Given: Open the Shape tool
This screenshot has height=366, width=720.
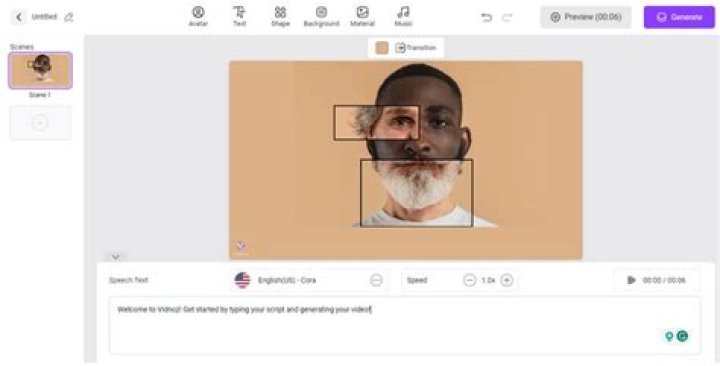Looking at the screenshot, I should pyautogui.click(x=280, y=17).
